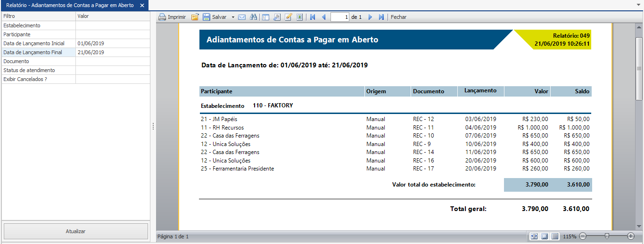Zoom out with minus button

(x=583, y=236)
